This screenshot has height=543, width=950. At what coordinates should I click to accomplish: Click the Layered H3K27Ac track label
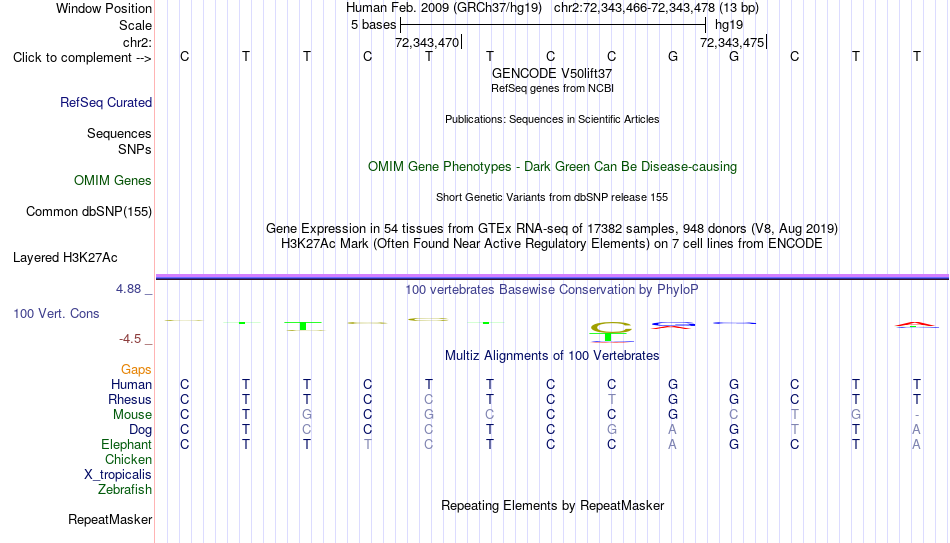65,258
